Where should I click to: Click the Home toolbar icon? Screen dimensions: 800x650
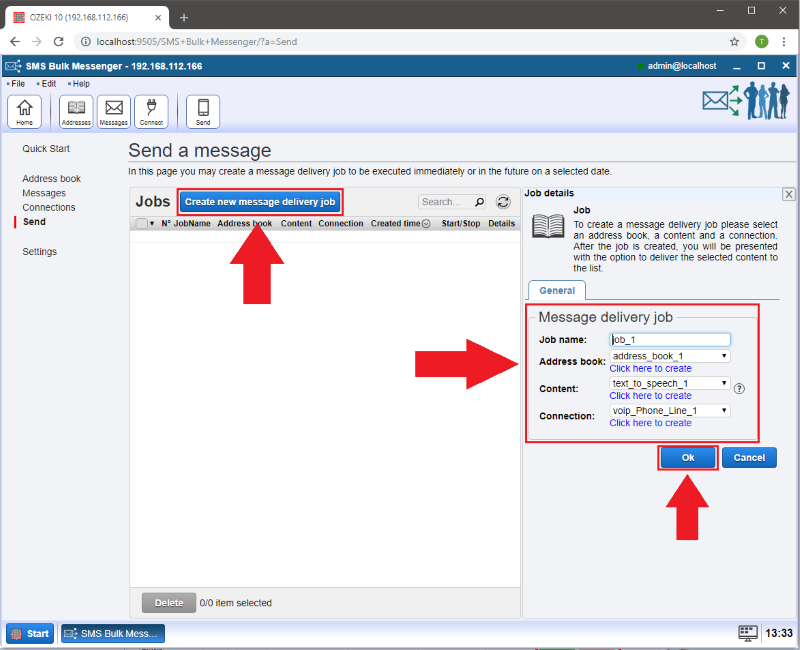tap(25, 111)
